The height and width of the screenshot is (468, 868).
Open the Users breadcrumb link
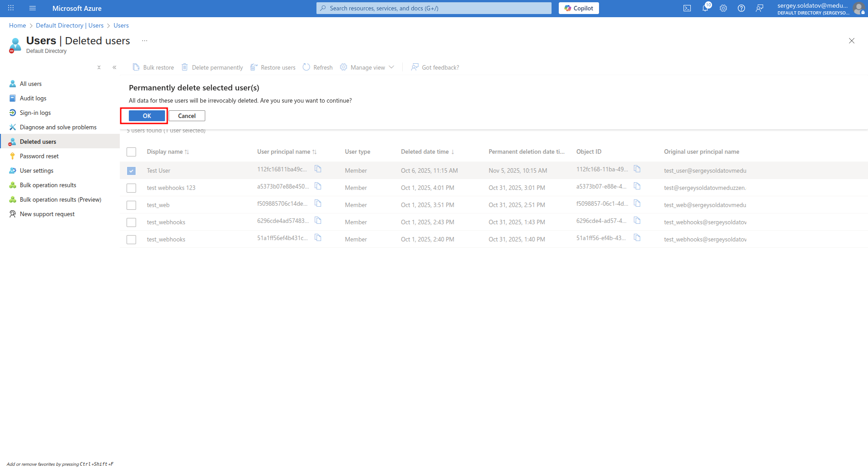point(121,25)
